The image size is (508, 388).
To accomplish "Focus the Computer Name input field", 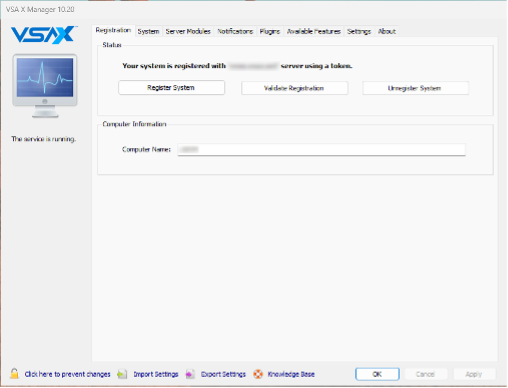I will [321, 149].
